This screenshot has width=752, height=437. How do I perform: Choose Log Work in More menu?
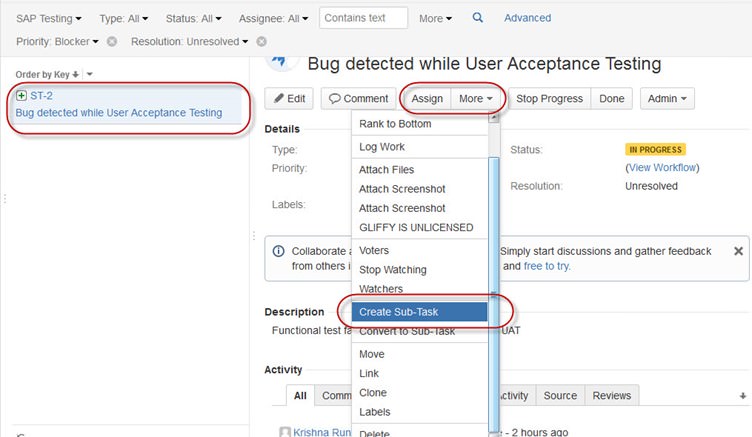pyautogui.click(x=382, y=147)
